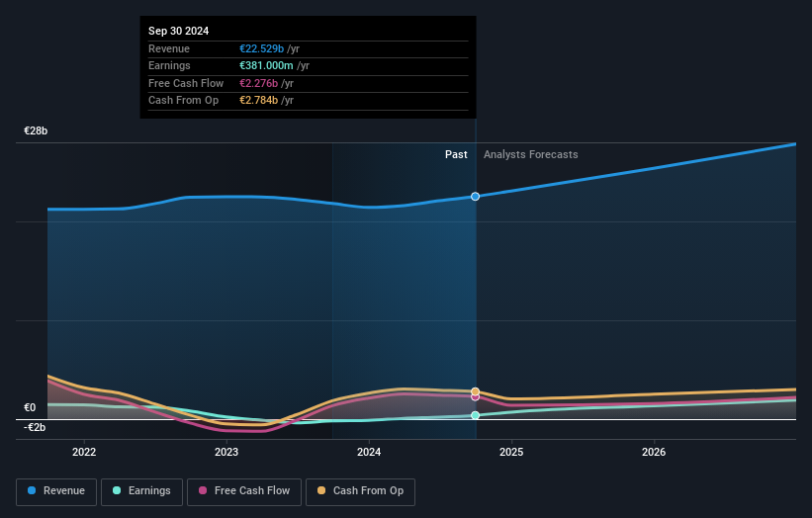This screenshot has width=812, height=518.
Task: Select the teal Earnings data point marker
Action: coord(476,415)
